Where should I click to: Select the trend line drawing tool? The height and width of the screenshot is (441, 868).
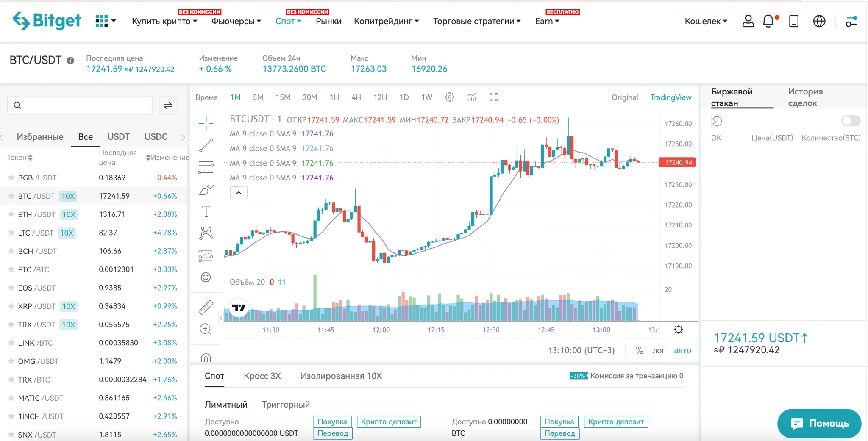pos(206,145)
